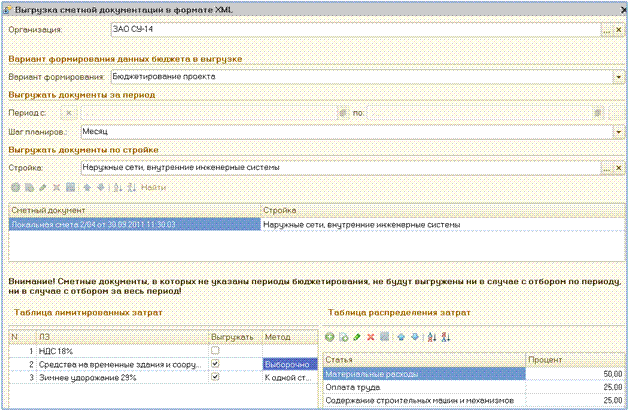Open Организация selection with ellipsis button
The height and width of the screenshot is (411, 630).
606,31
